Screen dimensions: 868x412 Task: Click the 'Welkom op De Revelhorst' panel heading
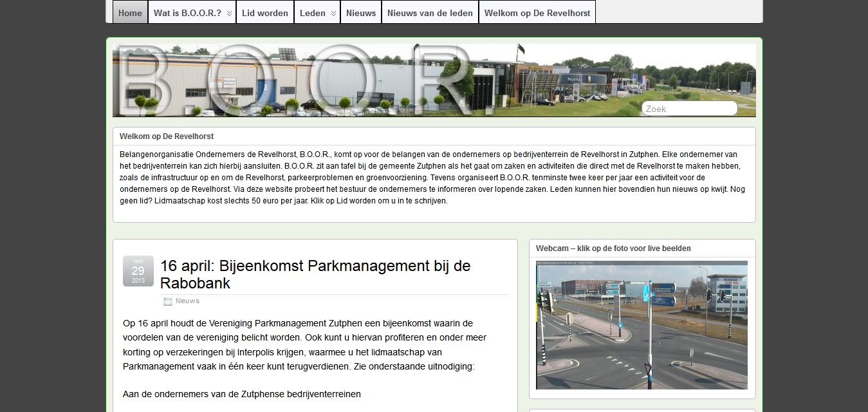coord(167,136)
